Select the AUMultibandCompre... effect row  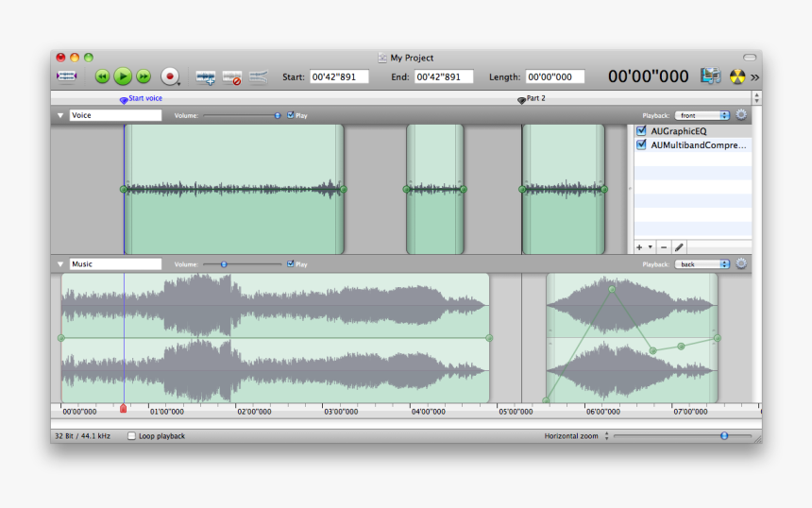pyautogui.click(x=693, y=145)
